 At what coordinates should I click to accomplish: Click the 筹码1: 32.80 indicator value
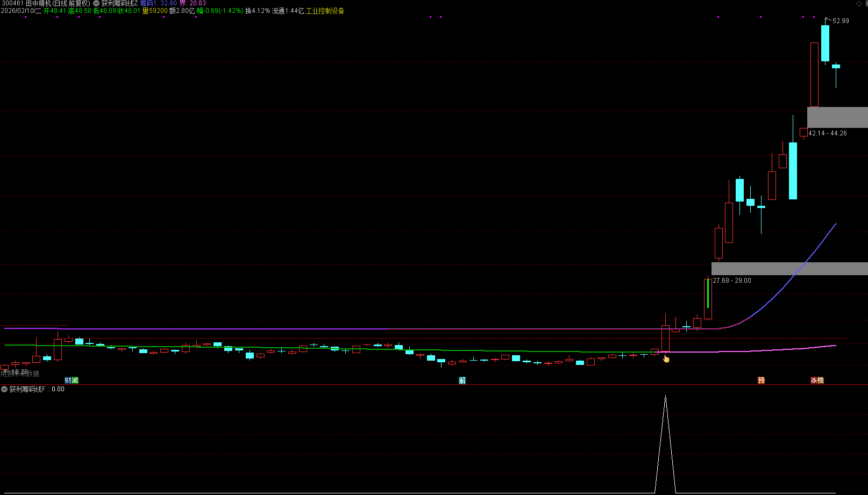[x=159, y=3]
